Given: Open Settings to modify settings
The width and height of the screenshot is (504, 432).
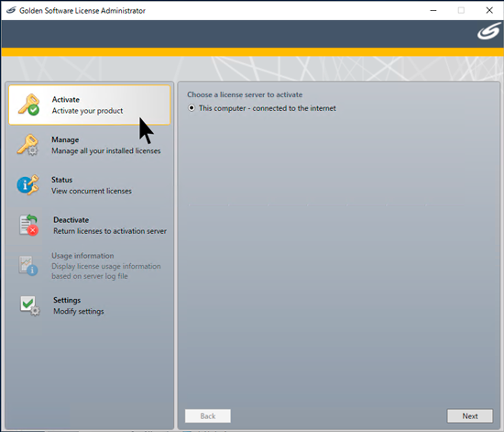Looking at the screenshot, I should coord(90,305).
